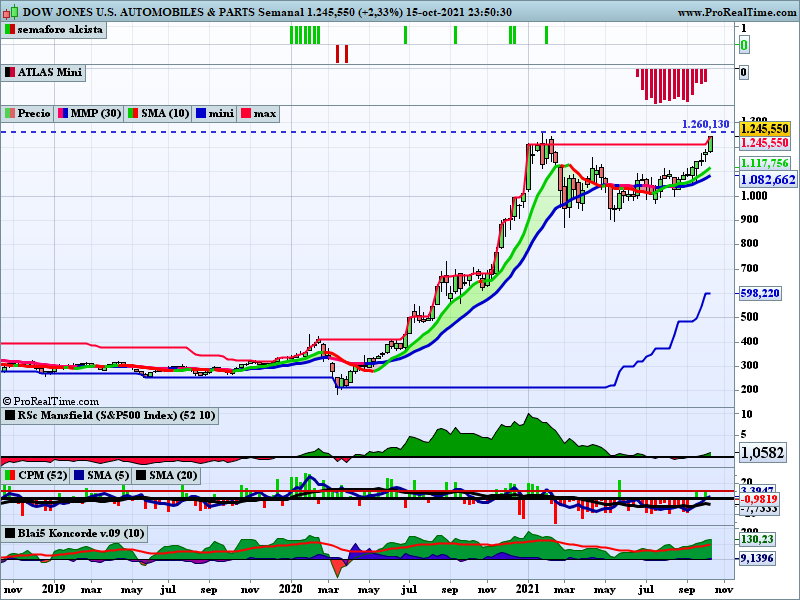
Task: Click the blue 1.082,662 MMP value tag
Action: tap(767, 180)
